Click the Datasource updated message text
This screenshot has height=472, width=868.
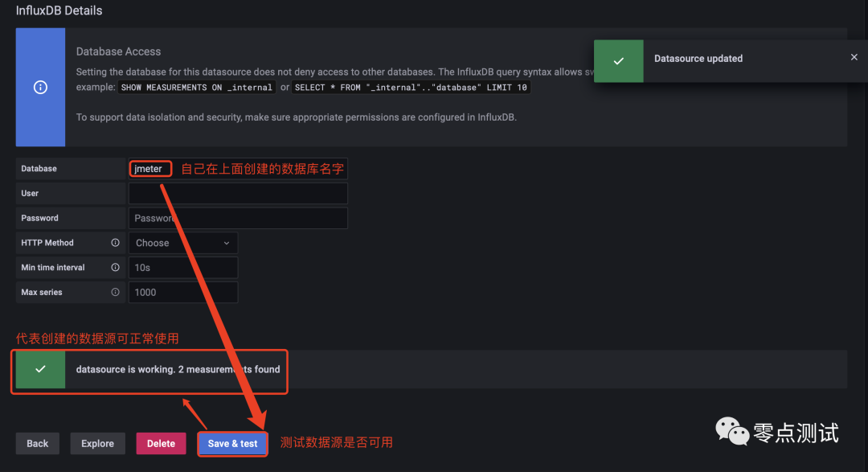(698, 59)
